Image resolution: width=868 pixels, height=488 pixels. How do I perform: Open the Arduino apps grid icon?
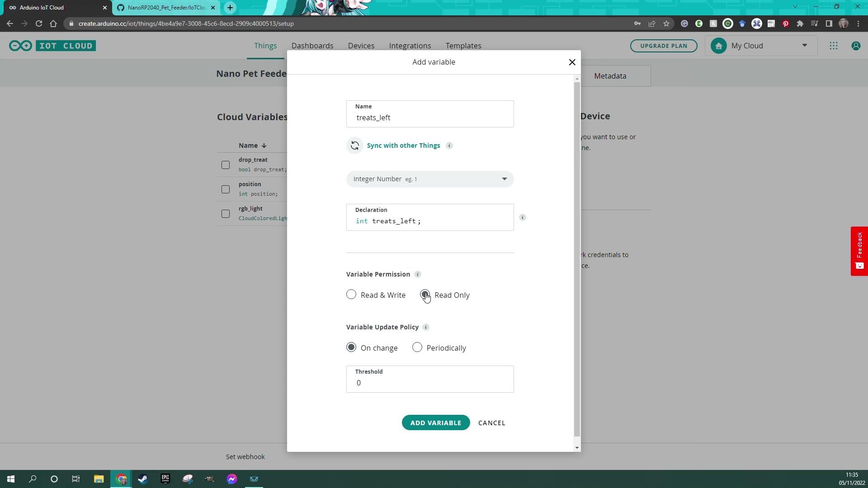(x=833, y=46)
